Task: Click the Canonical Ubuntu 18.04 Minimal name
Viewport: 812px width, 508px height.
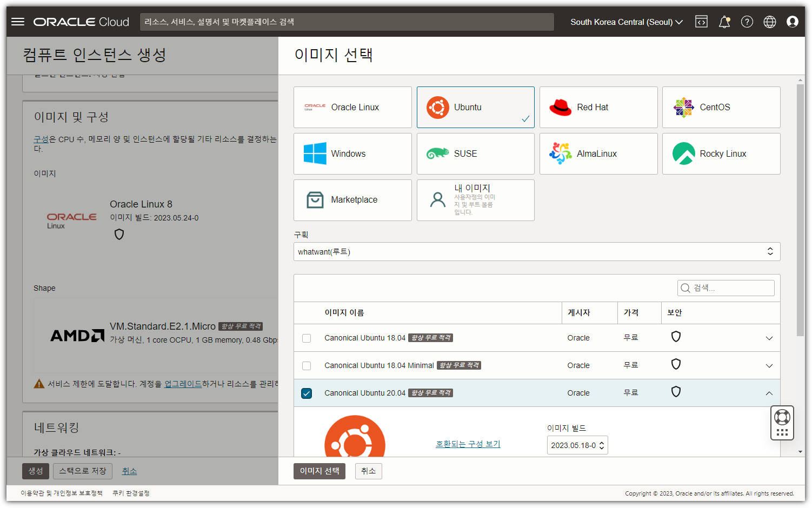Action: coord(379,365)
